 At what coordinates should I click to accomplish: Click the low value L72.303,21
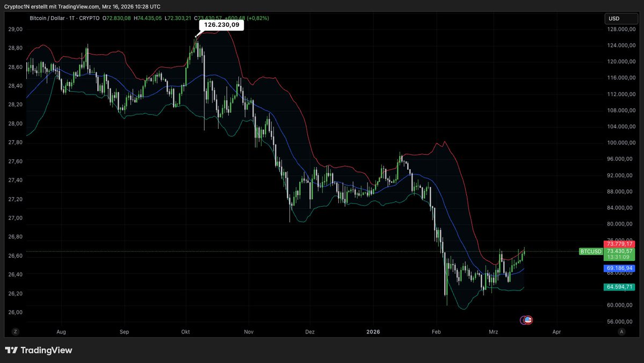(178, 18)
